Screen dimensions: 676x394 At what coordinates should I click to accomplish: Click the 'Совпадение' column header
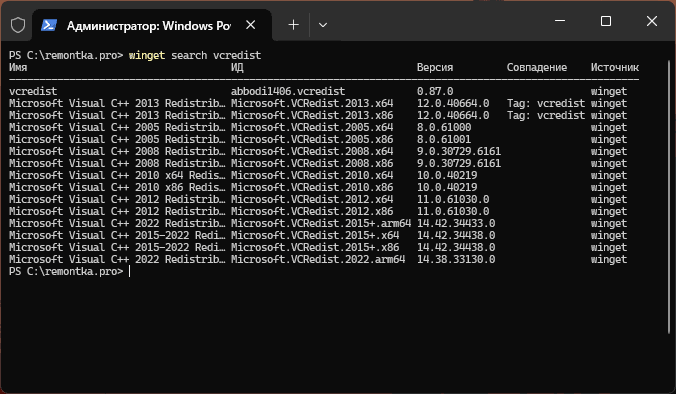click(x=537, y=67)
